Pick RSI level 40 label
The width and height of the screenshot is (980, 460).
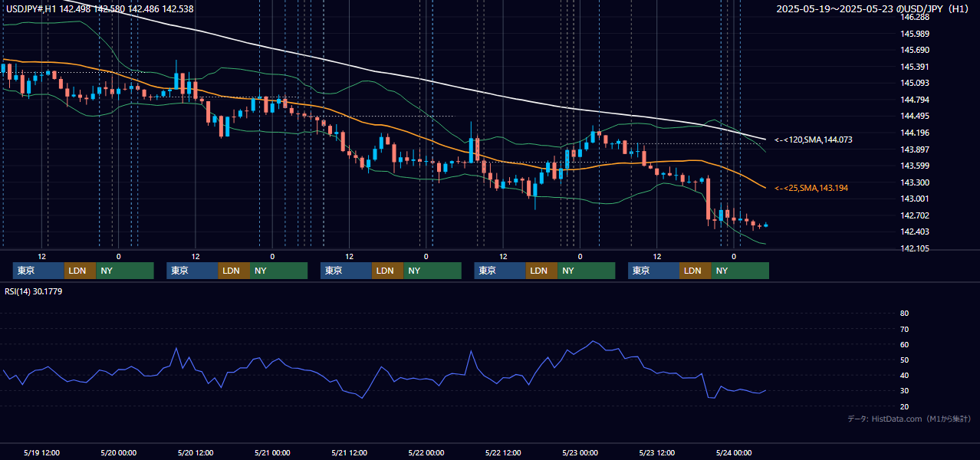coord(904,375)
